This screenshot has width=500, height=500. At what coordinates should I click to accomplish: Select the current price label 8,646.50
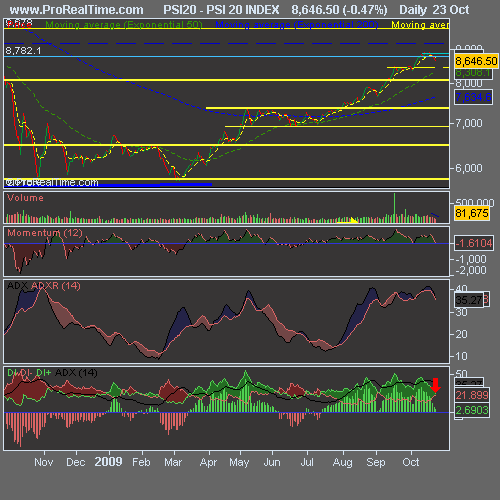pos(476,61)
